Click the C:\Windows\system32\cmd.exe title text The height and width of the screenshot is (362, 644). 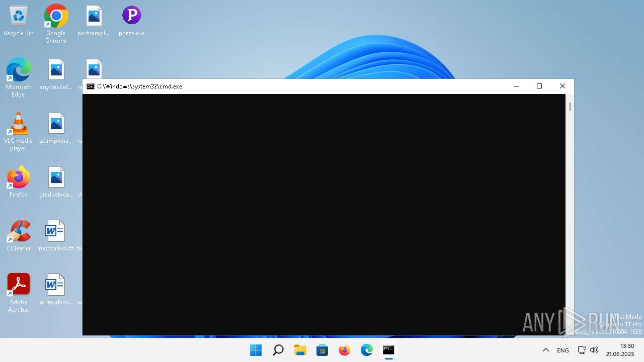click(x=139, y=86)
